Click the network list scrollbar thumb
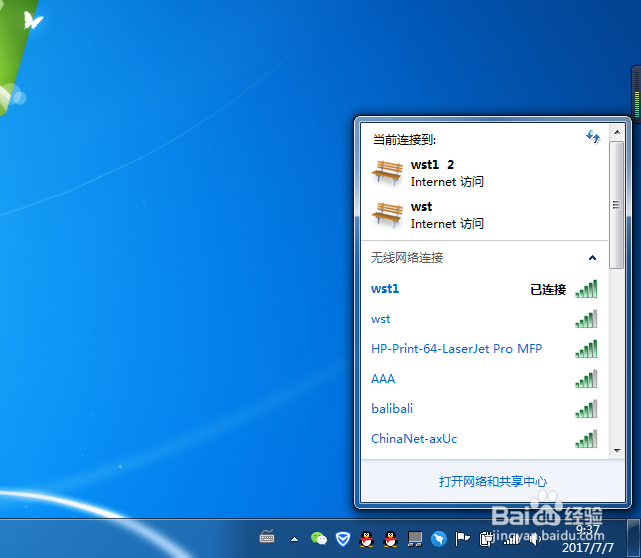Viewport: 641px width, 558px height. 616,205
